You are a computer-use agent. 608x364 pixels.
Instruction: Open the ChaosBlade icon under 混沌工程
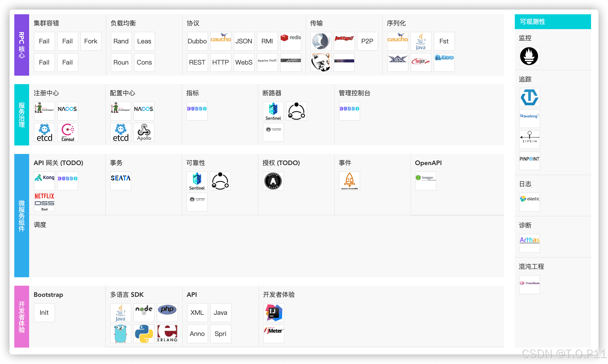(529, 284)
